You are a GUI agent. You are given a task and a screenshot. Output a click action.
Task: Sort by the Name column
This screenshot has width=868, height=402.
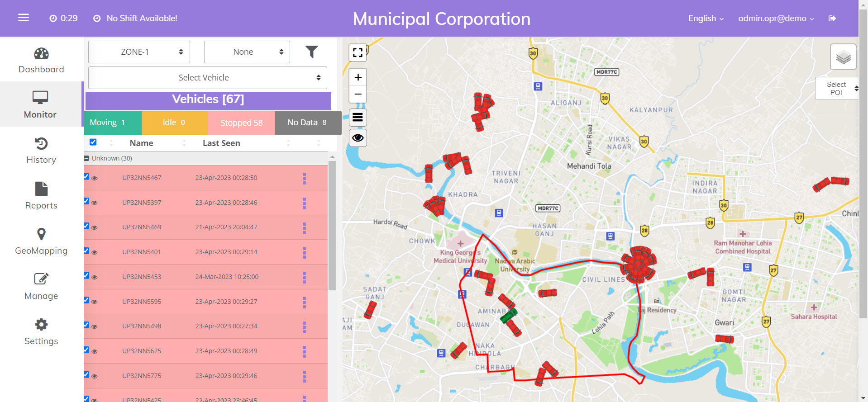pyautogui.click(x=142, y=143)
